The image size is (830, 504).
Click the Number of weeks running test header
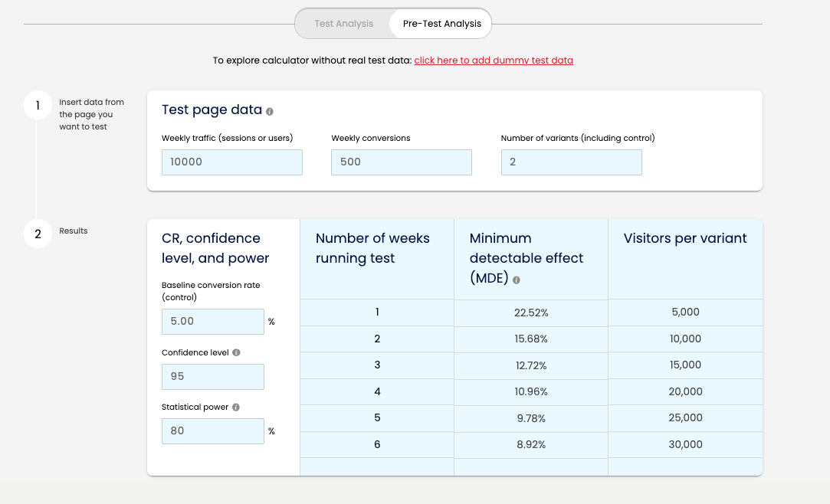pos(372,248)
